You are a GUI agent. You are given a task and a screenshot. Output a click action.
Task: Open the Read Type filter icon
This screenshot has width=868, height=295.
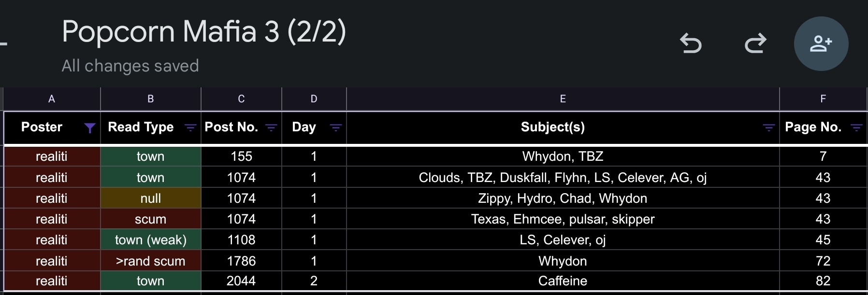(x=190, y=127)
